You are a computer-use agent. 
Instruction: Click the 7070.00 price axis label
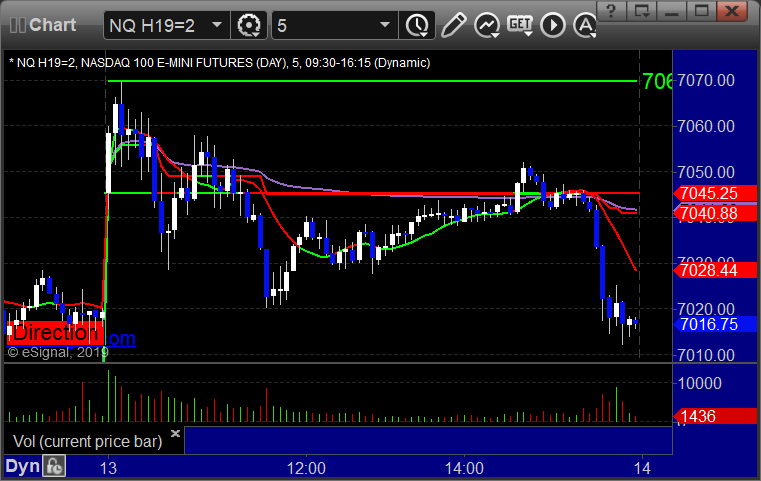tap(706, 80)
